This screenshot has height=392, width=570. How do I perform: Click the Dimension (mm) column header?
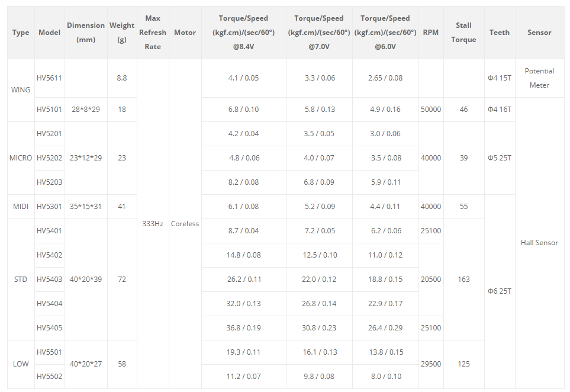[85, 33]
